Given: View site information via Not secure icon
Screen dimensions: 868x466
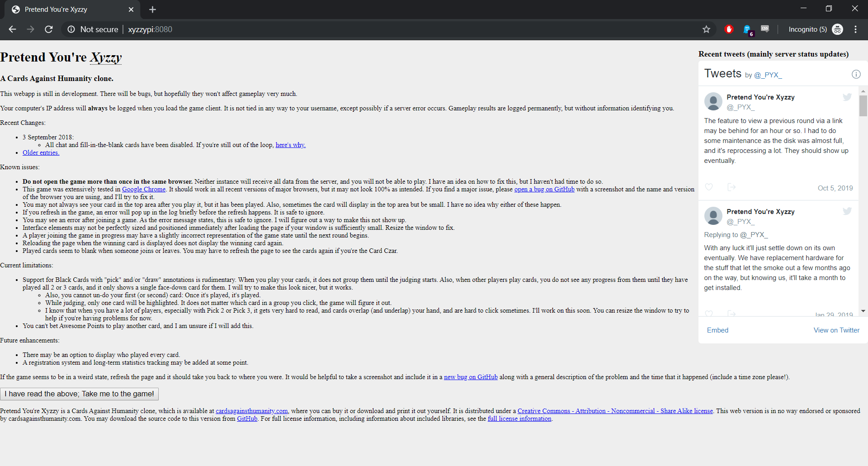Looking at the screenshot, I should pyautogui.click(x=71, y=29).
